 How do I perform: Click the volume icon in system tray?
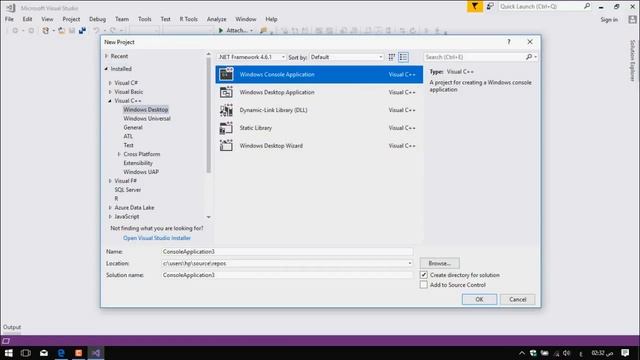click(x=567, y=353)
